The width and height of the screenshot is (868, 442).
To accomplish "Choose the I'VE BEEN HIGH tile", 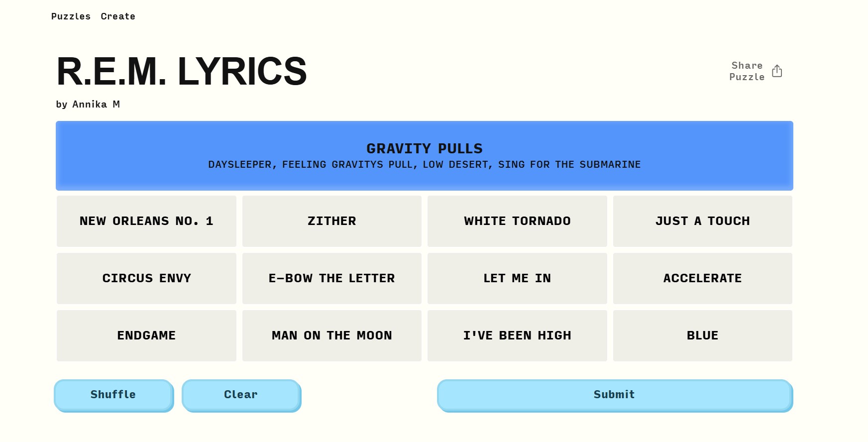I will [x=517, y=335].
